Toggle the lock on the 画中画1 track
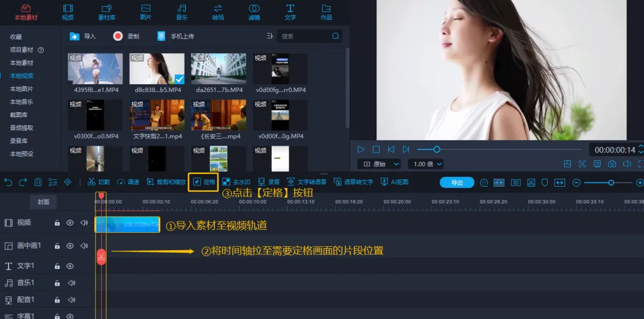 (x=57, y=246)
